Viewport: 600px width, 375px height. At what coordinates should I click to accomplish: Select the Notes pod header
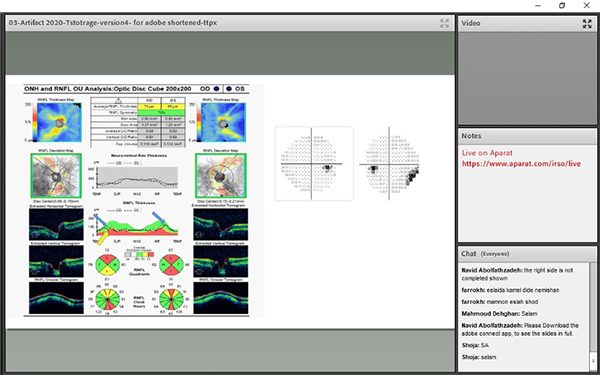pos(527,136)
